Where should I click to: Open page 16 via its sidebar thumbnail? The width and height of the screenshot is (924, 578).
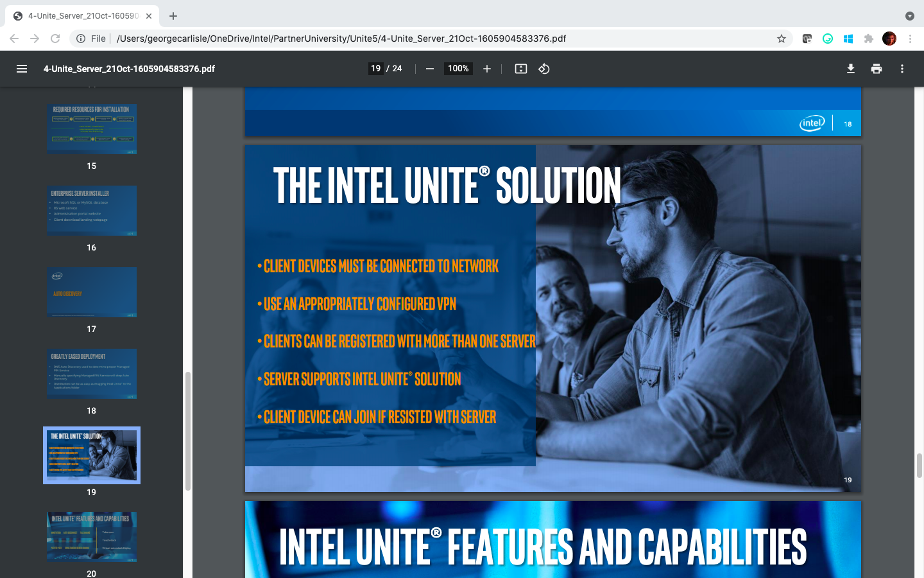[x=91, y=211]
